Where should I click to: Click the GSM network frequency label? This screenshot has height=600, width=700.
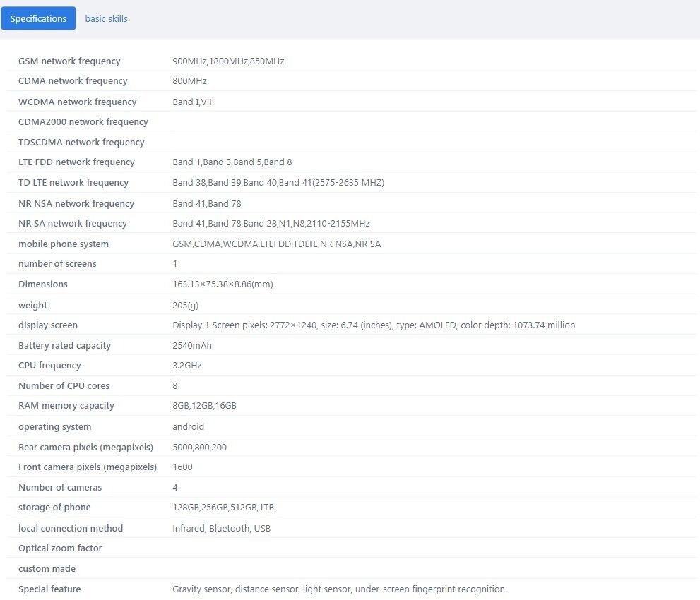click(69, 61)
